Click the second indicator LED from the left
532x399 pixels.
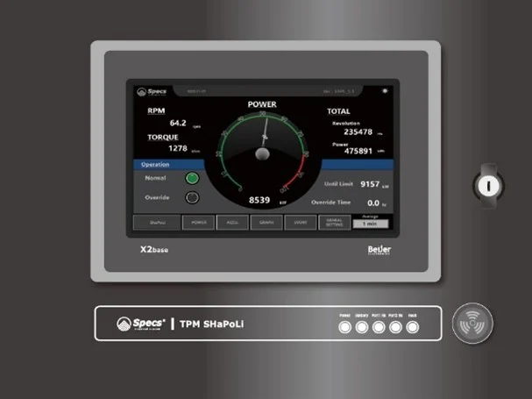(361, 327)
